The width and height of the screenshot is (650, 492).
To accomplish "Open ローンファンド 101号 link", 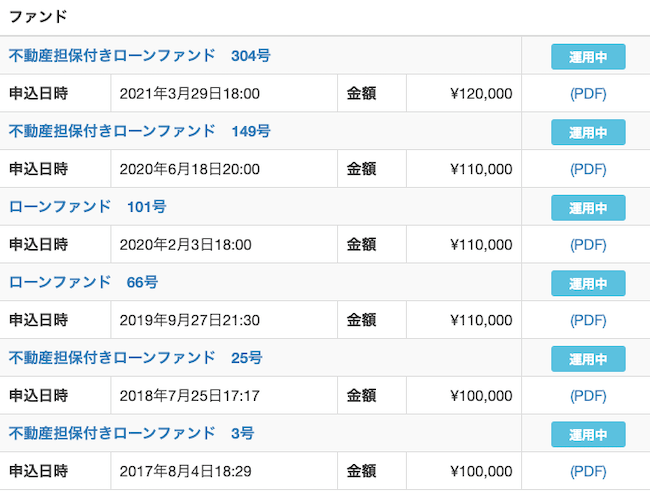I will 87,207.
